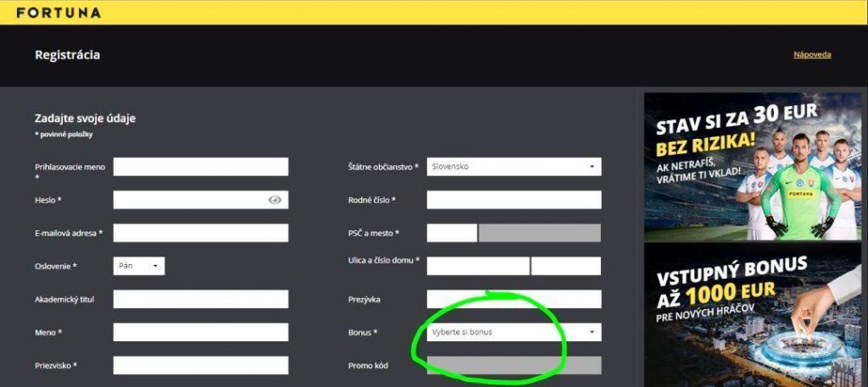Click the Fortuna logo
Image resolution: width=868 pixels, height=387 pixels.
(x=58, y=13)
